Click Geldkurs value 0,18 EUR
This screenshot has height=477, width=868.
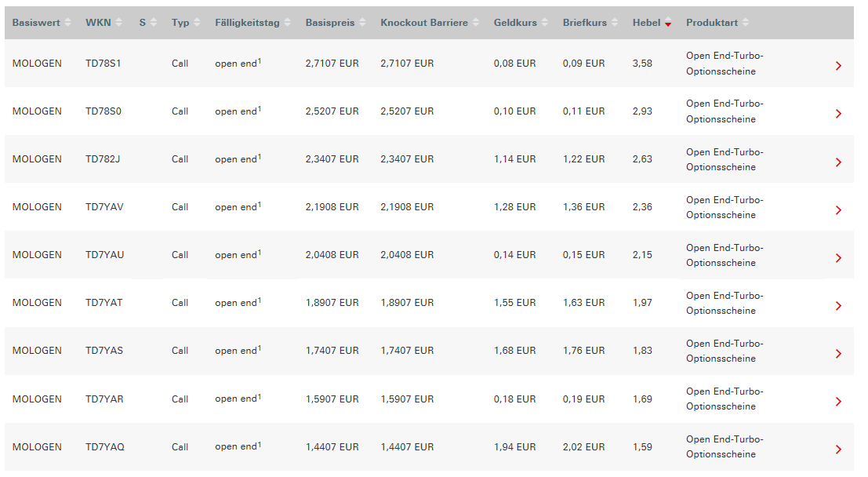(x=515, y=399)
